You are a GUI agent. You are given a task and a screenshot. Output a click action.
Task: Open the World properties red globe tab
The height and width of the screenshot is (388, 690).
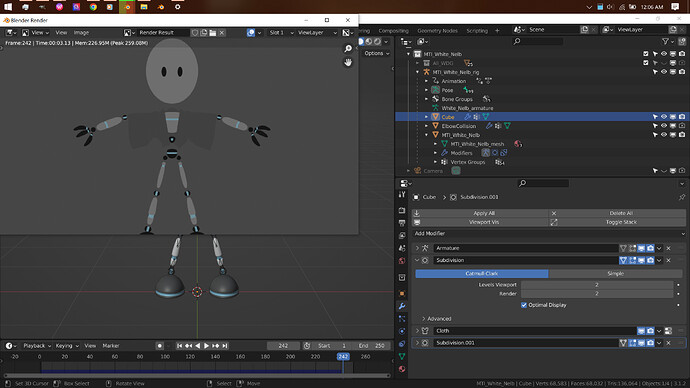pos(402,261)
